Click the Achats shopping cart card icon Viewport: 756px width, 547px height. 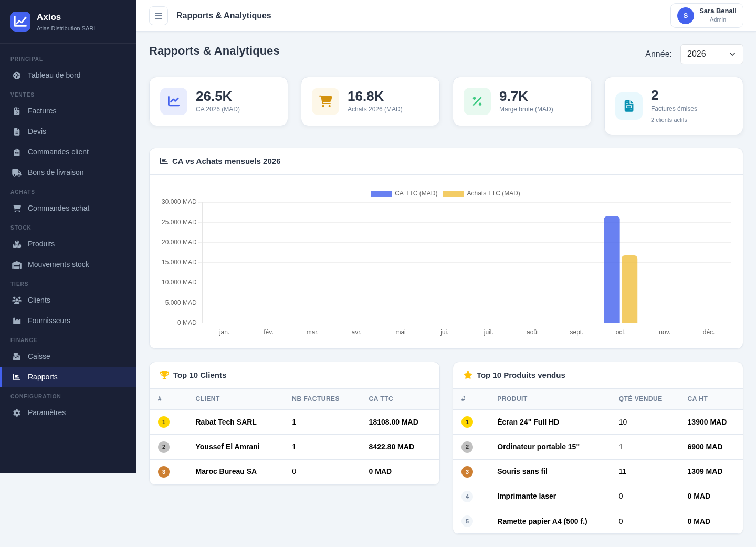coord(325,101)
